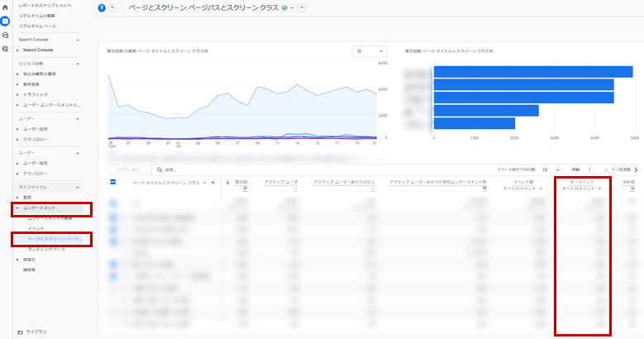The width and height of the screenshot is (644, 339).
Task: Focus the 検索 search field above table
Action: [x=170, y=169]
